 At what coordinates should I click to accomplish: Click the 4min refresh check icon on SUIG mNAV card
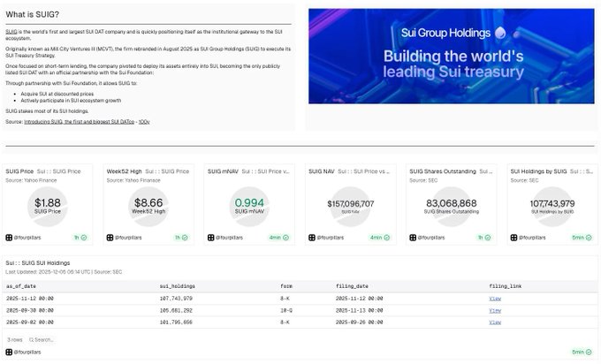click(x=285, y=238)
